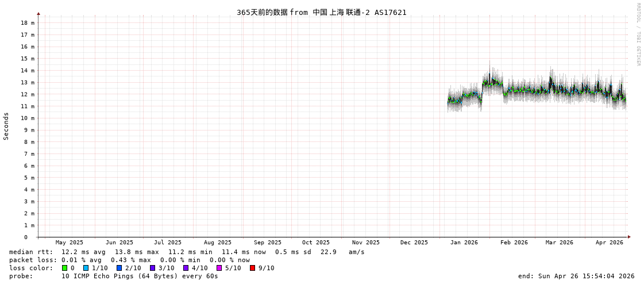
Task: Click the packet loss statistics line
Action: (x=129, y=260)
